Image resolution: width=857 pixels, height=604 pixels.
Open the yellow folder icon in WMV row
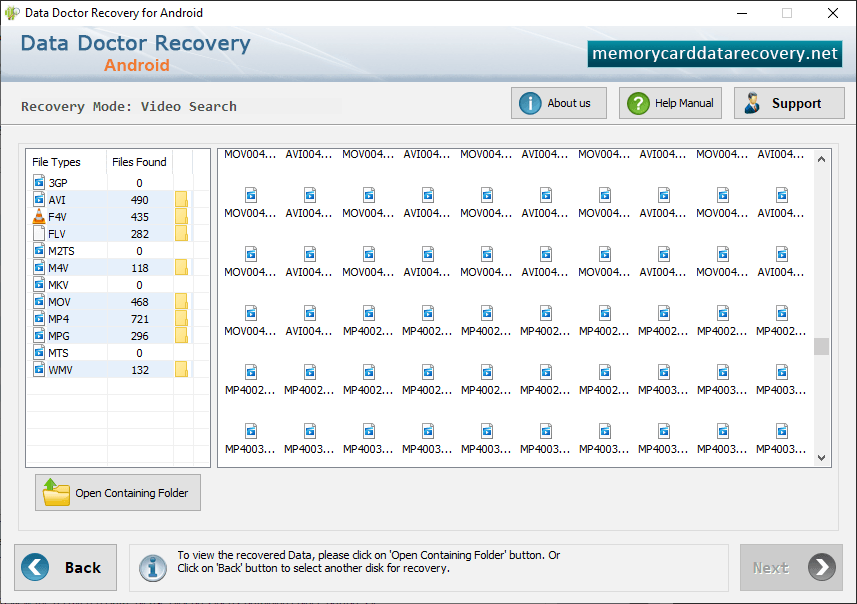181,369
